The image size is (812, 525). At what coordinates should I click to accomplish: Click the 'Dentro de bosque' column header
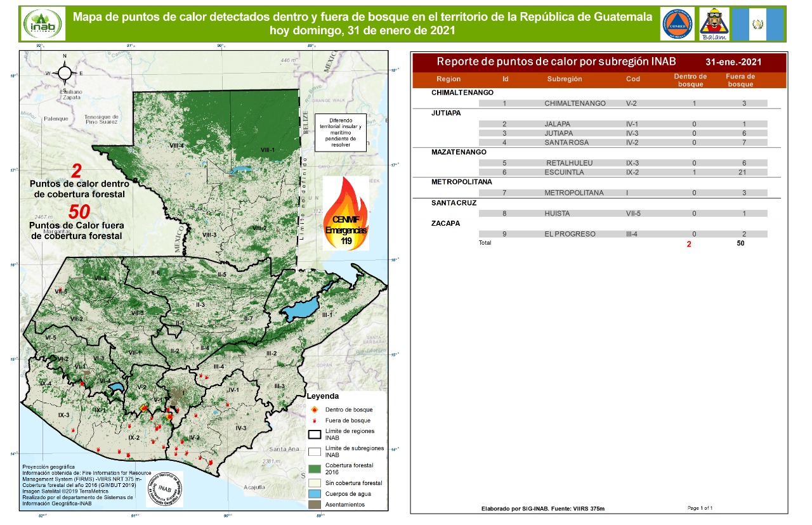pyautogui.click(x=690, y=80)
